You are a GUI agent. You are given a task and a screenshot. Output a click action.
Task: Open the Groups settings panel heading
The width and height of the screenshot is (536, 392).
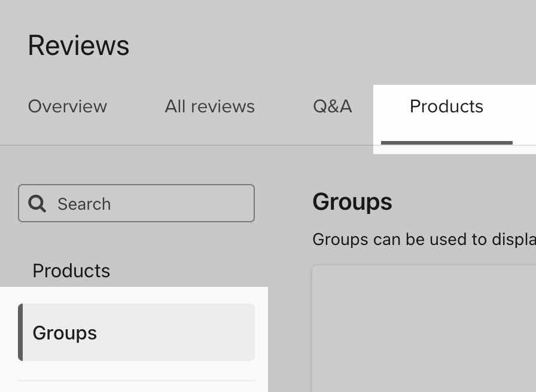[352, 202]
